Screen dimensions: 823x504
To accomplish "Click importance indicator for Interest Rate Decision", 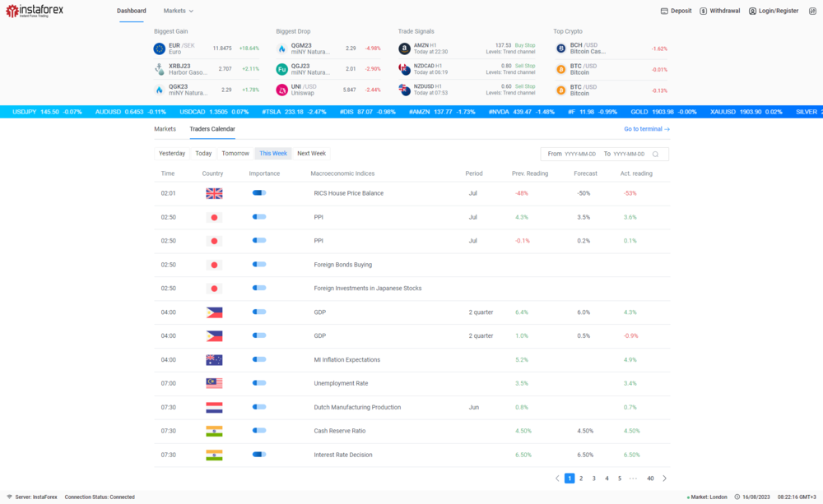I will (259, 455).
